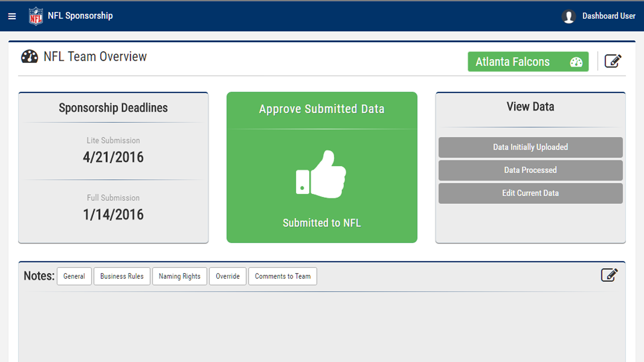
Task: Click the user avatar icon
Action: click(x=569, y=17)
